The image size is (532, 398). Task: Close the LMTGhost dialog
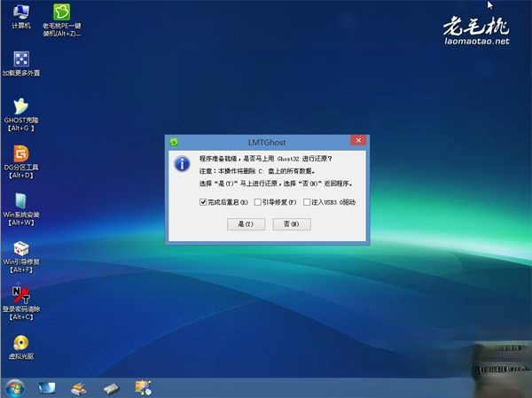coord(358,140)
